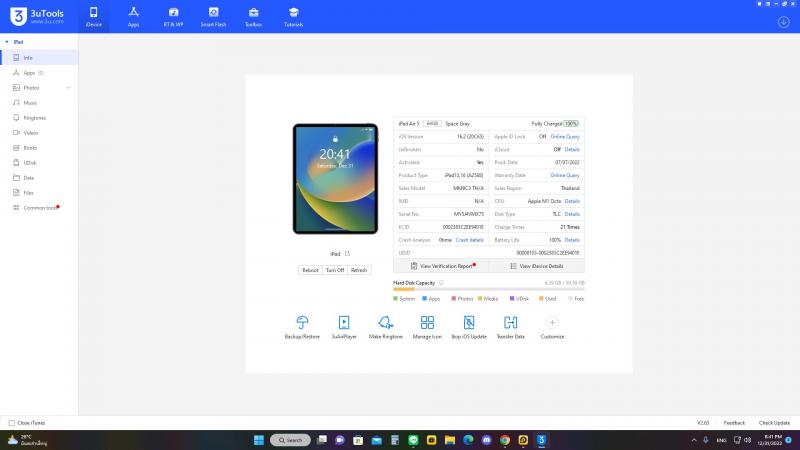This screenshot has width=800, height=450.
Task: Switch to the Apps top tab
Action: click(x=134, y=17)
